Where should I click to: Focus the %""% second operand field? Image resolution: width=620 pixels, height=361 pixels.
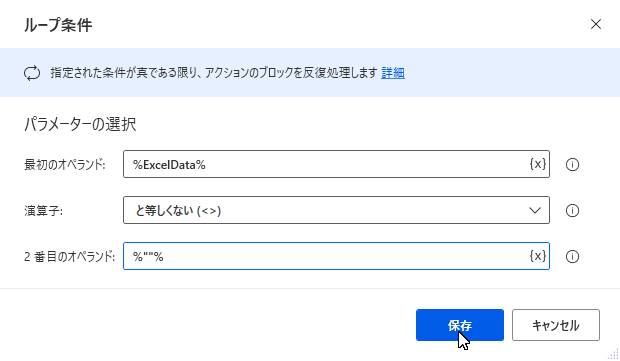(x=336, y=256)
